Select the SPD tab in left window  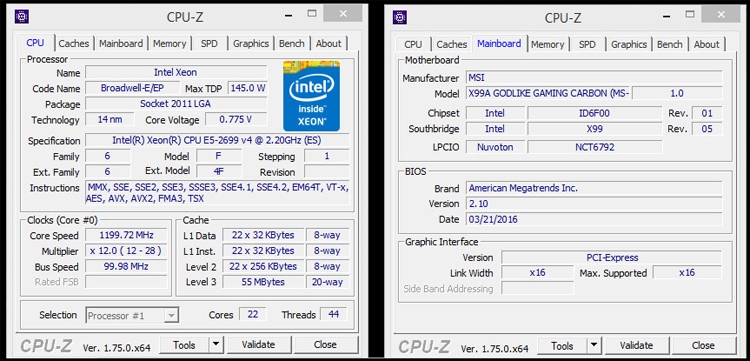[x=209, y=44]
